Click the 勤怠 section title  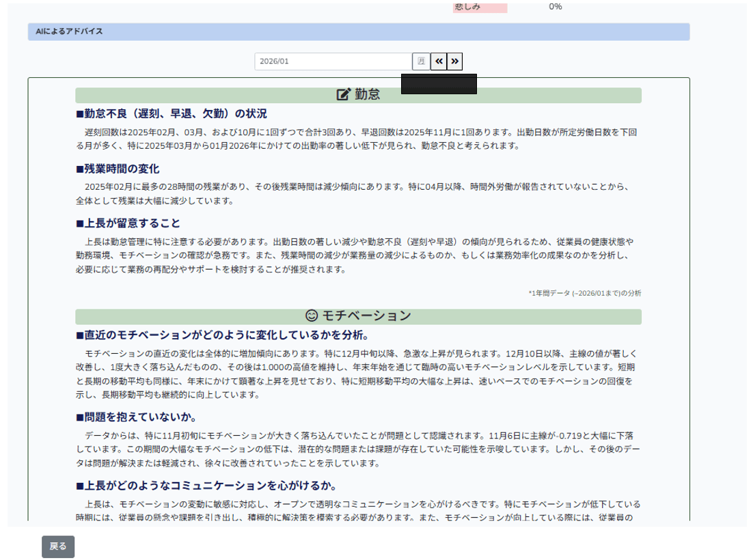[368, 94]
